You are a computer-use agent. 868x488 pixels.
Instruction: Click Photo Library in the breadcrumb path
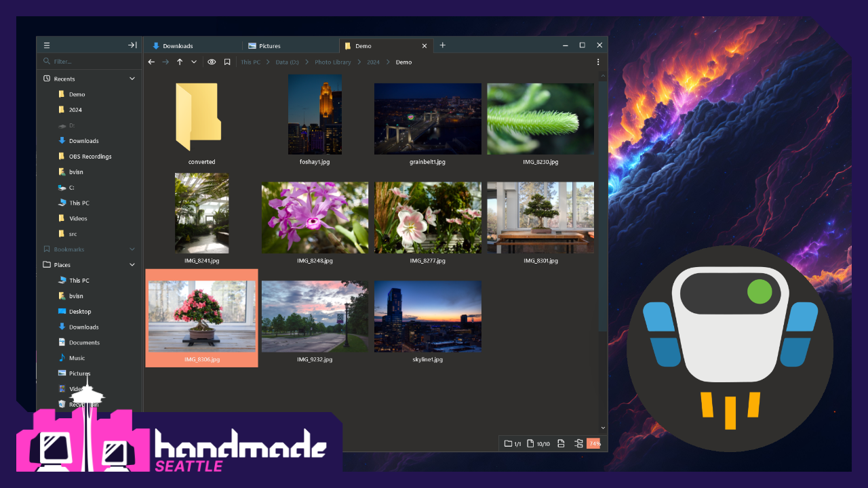(332, 62)
